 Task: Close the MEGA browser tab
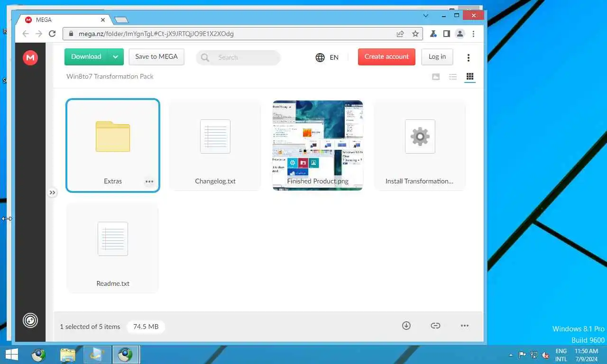(x=103, y=20)
